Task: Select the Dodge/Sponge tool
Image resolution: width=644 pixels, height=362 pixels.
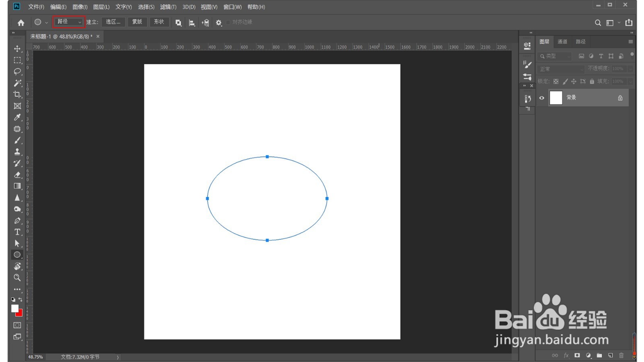Action: click(x=17, y=209)
